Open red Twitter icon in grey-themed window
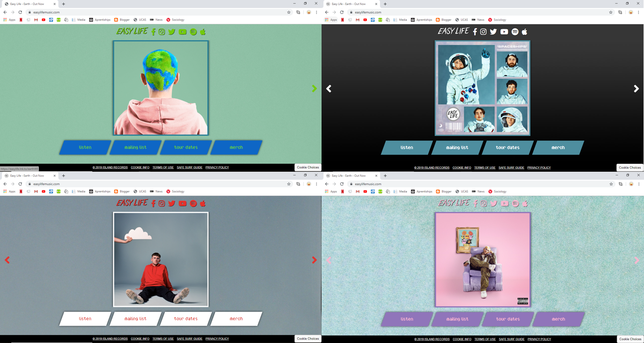The image size is (644, 343). coord(172,203)
